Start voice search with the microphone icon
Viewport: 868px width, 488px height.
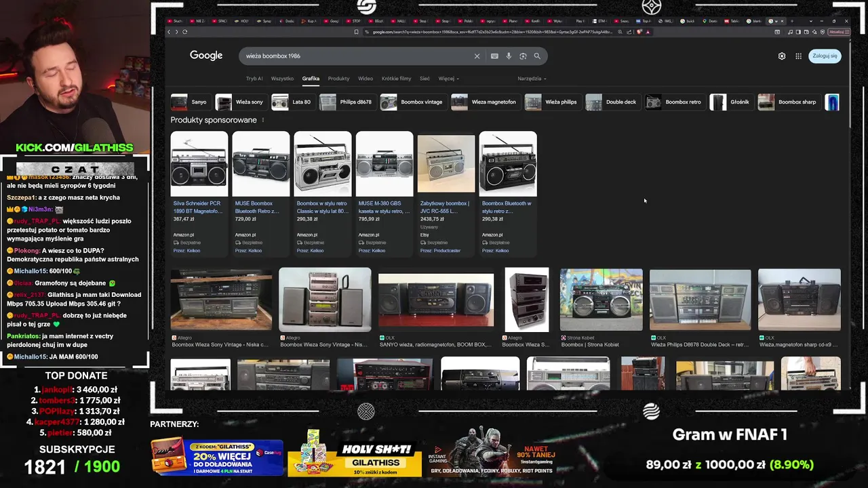[x=509, y=56]
